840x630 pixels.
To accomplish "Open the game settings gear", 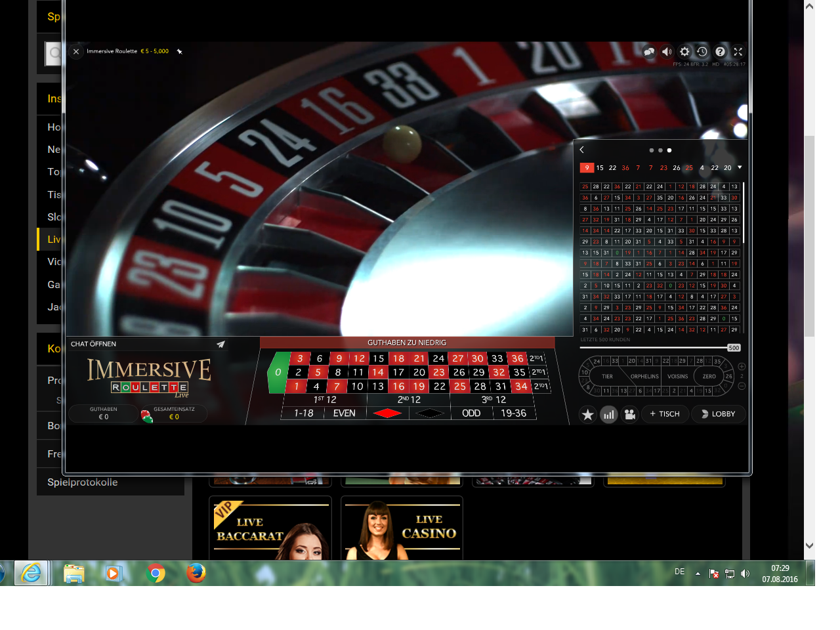I will point(684,52).
